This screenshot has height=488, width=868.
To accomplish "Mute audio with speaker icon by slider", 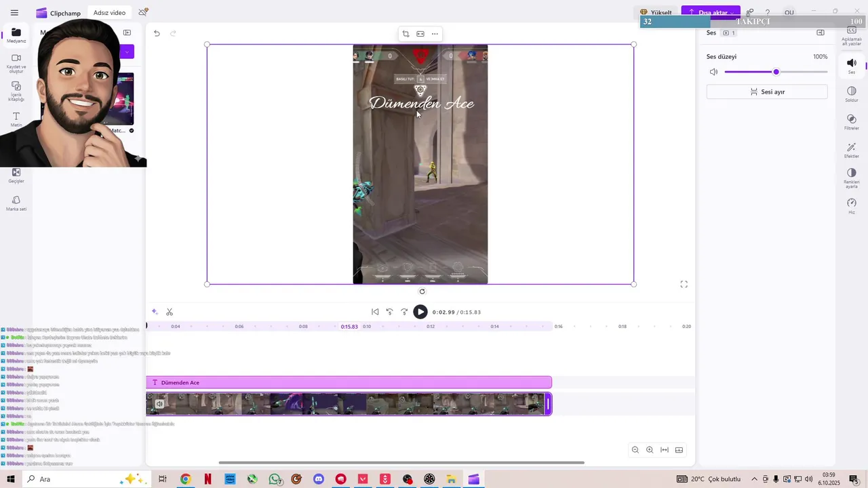I will click(x=713, y=72).
